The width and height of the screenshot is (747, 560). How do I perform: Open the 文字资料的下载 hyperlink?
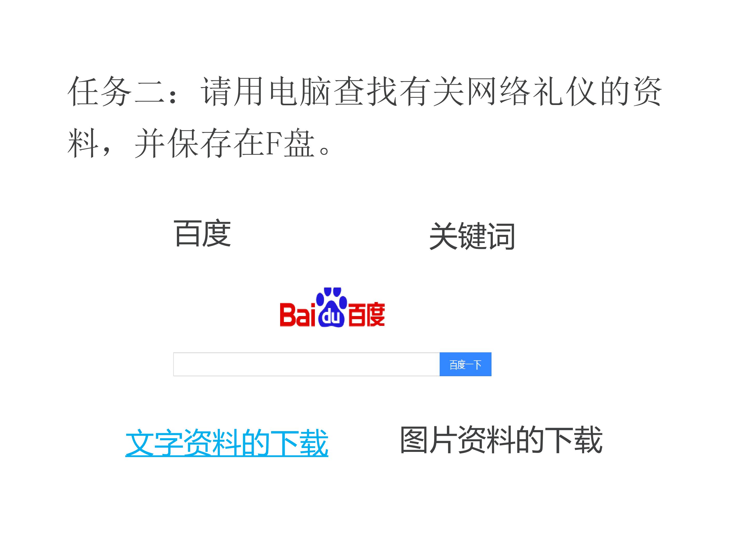[227, 443]
